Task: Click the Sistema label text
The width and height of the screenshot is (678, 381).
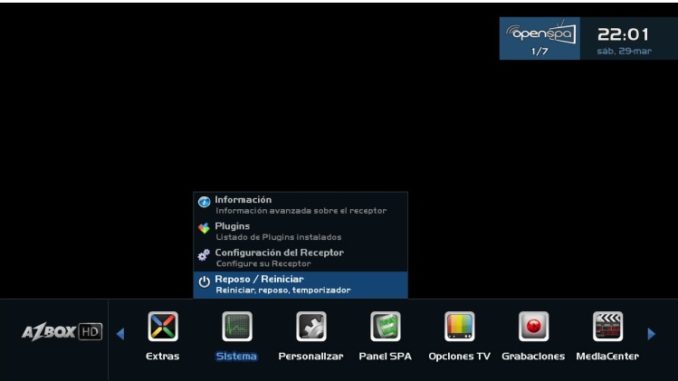Action: (237, 356)
